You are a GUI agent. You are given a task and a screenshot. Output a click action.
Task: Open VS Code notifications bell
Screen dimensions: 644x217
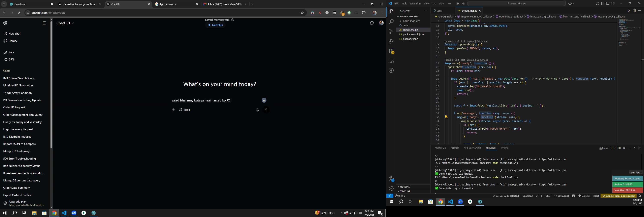640,196
